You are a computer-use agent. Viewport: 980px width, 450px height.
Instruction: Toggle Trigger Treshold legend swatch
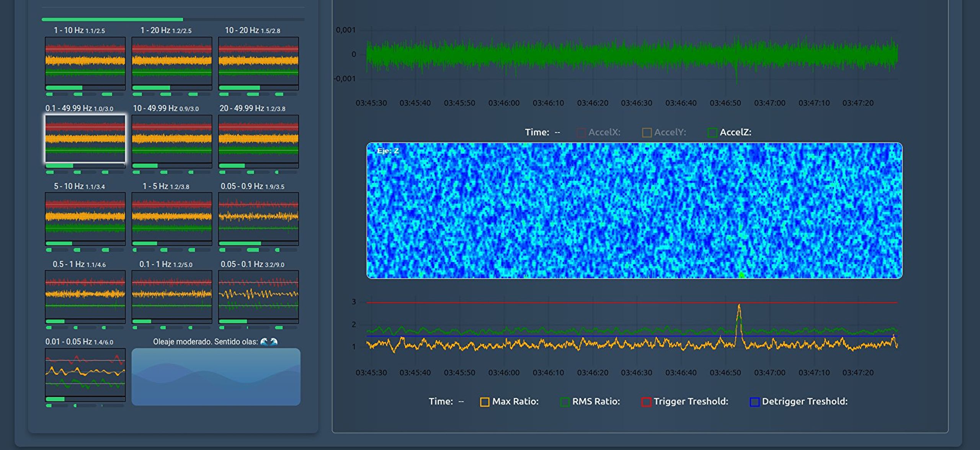pos(646,402)
